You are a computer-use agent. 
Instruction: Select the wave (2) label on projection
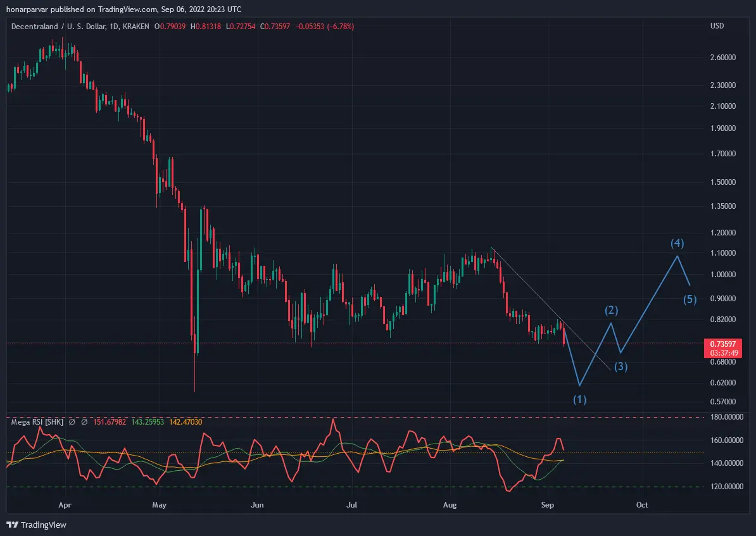[612, 311]
